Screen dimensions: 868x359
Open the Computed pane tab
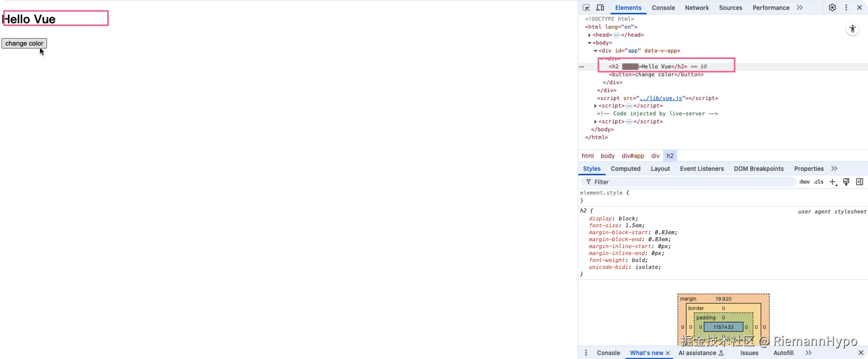point(625,169)
